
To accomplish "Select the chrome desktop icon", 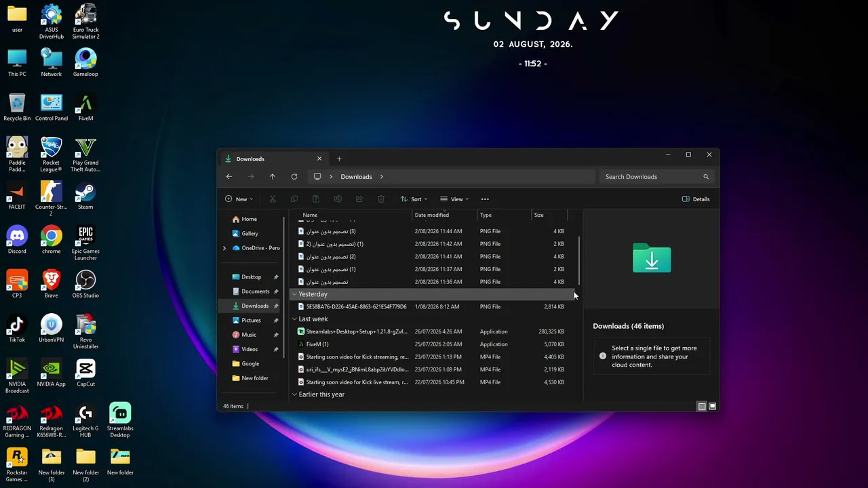I will 52,240.
